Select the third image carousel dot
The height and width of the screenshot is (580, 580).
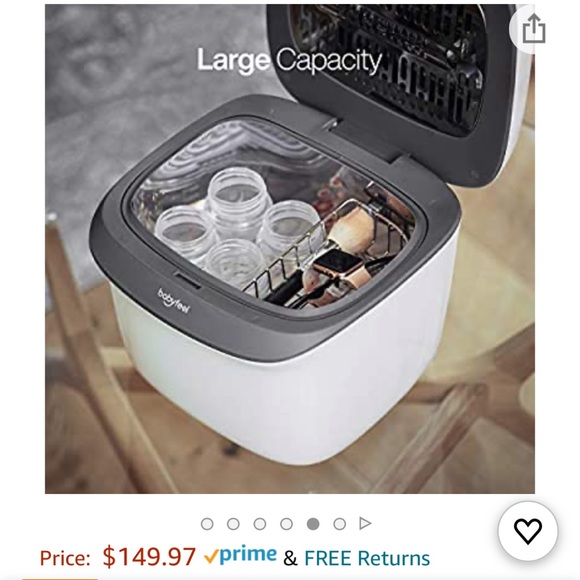coord(260,524)
